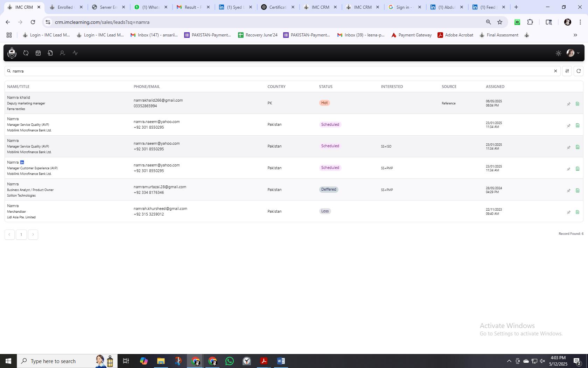Click the user profile icon in the CRM header

click(x=62, y=53)
